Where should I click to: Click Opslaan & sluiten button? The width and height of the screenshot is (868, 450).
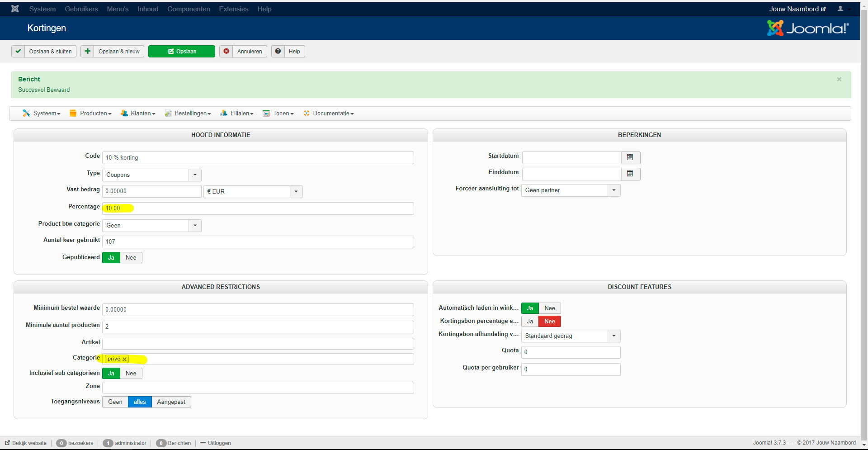[x=44, y=51]
